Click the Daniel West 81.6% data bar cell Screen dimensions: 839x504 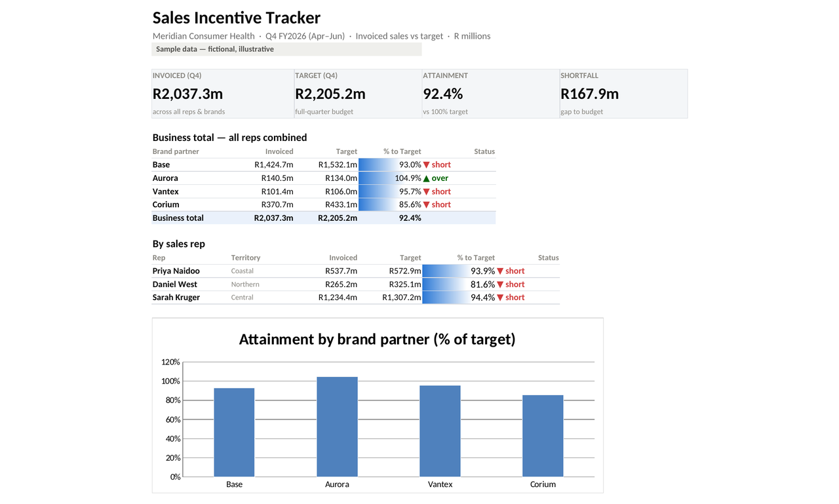coord(459,284)
